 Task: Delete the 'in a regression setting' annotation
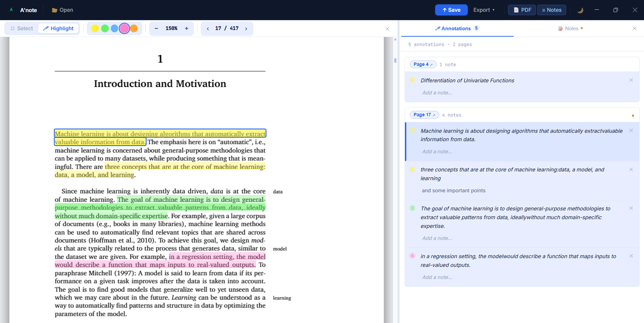[631, 256]
